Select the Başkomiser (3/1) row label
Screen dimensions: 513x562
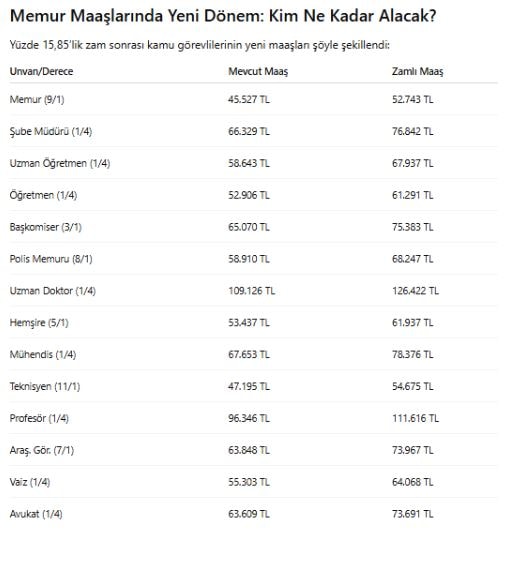pyautogui.click(x=46, y=227)
